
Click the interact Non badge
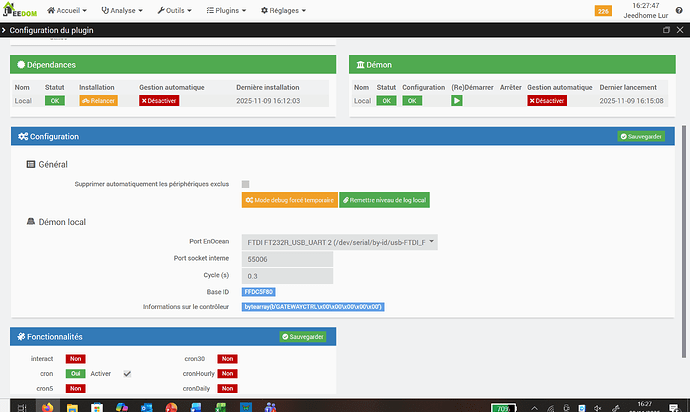tap(76, 359)
